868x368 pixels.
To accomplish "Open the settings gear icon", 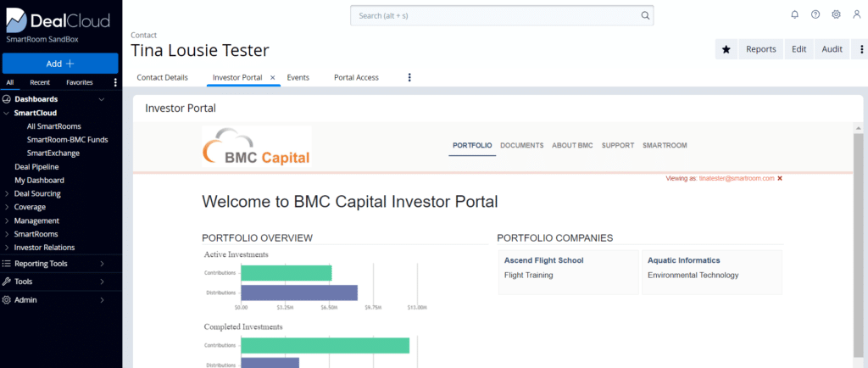I will pos(837,15).
